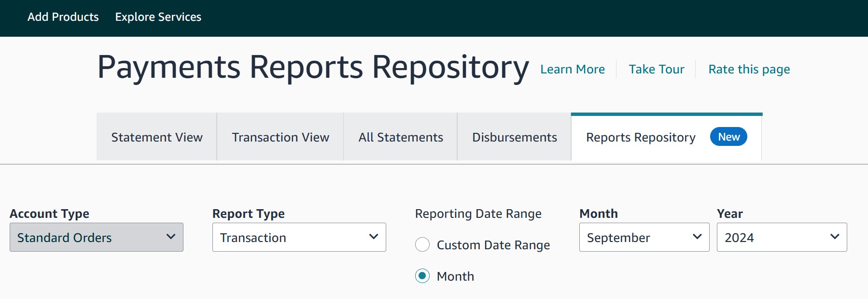Open the Disbursements tab

click(x=515, y=137)
